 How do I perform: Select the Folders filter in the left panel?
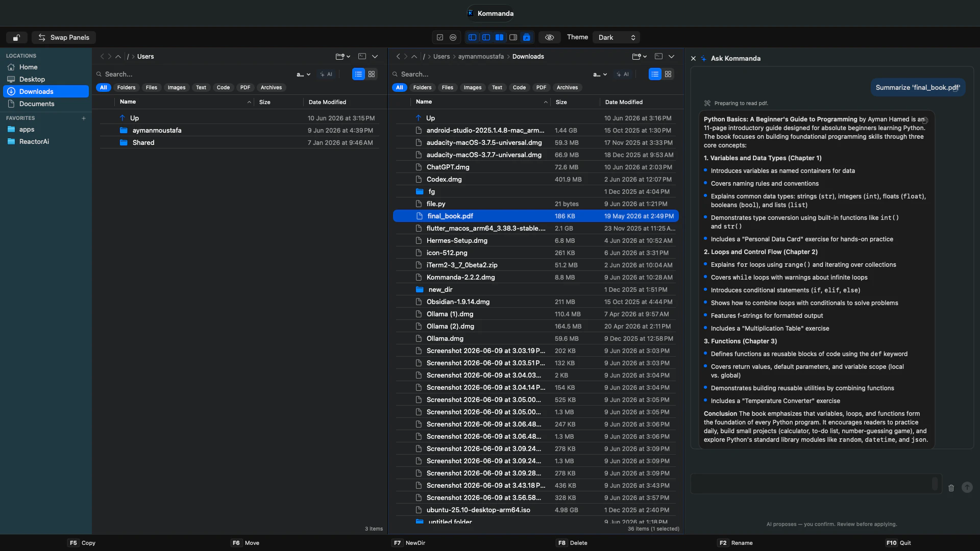(x=126, y=88)
